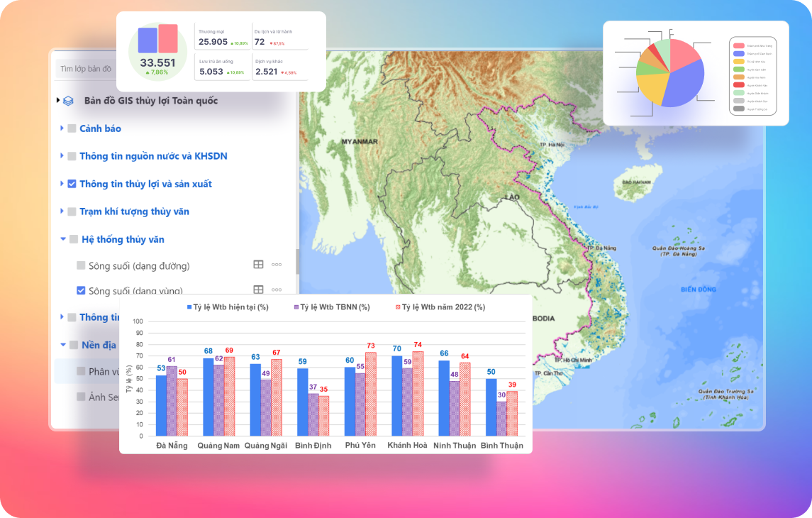Open attribute table for Sông suối (dạng vùng)
The height and width of the screenshot is (518, 812).
[x=259, y=290]
